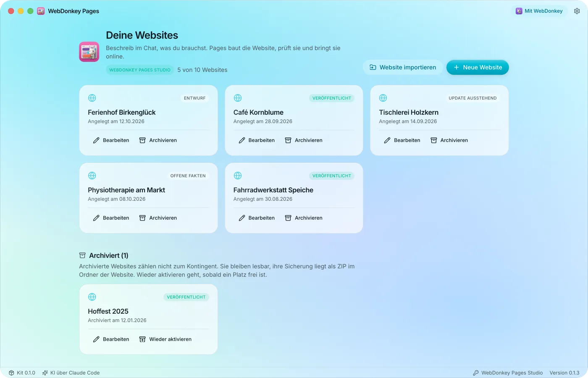Click the WebDonkey Pages Studio license entry in status bar
Screen dimensions: 588x378
508,373
